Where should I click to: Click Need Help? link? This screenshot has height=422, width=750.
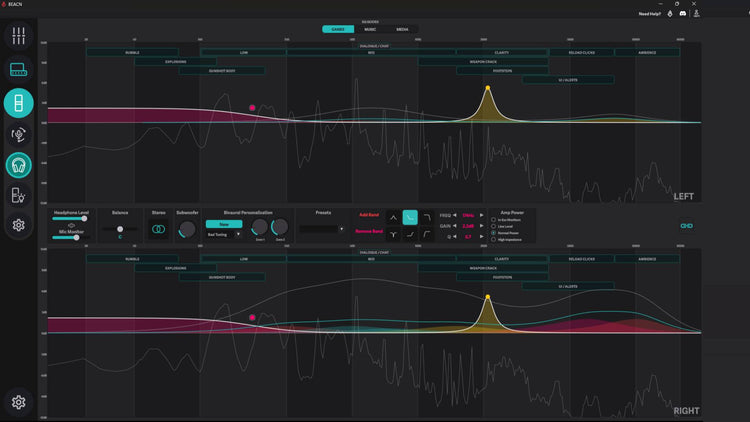click(x=650, y=14)
